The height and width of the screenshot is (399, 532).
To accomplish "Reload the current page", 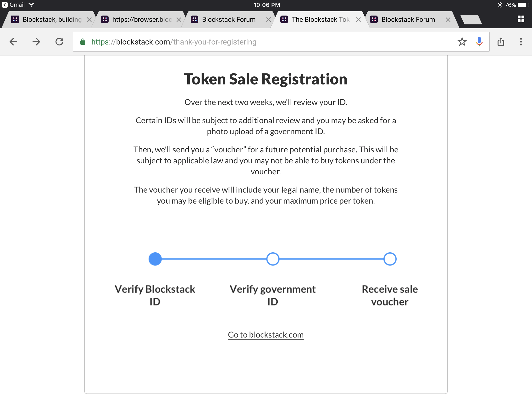I will (x=59, y=42).
